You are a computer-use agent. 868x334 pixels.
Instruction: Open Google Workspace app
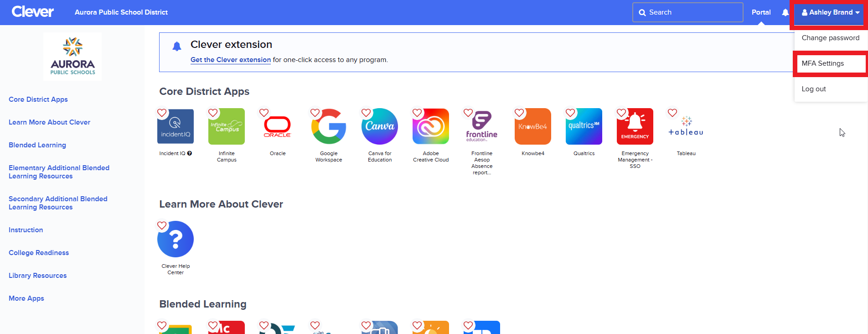coord(329,126)
